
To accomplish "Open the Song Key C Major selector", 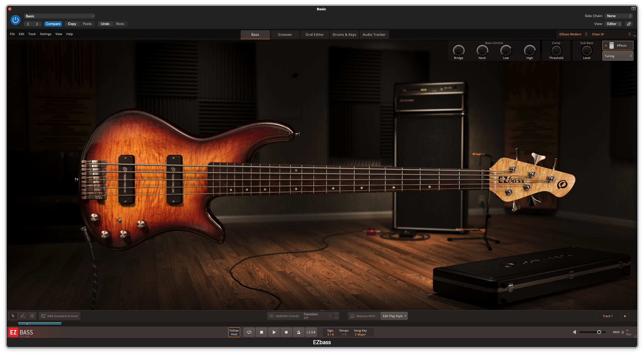I will (x=360, y=335).
